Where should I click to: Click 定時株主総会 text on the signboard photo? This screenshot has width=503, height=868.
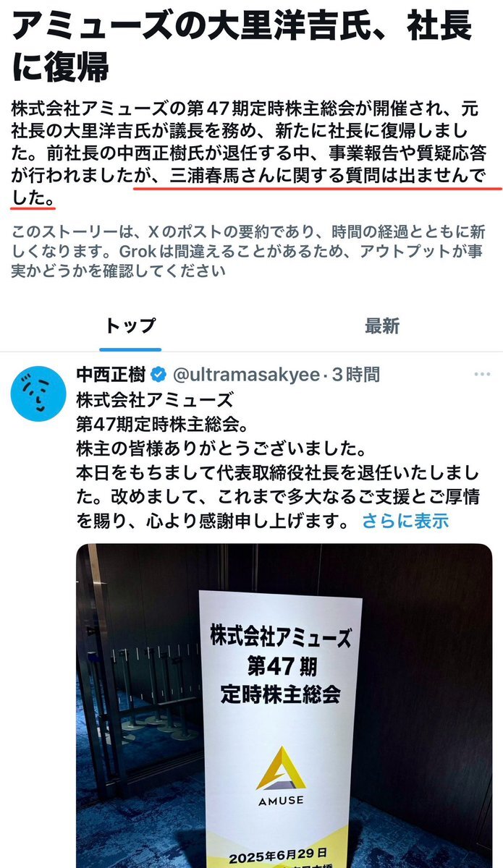coord(281,695)
